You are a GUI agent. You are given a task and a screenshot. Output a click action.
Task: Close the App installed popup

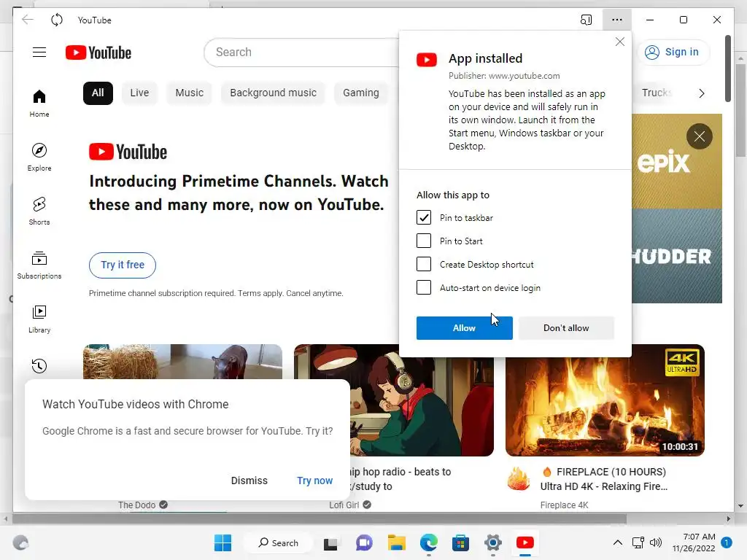point(620,42)
